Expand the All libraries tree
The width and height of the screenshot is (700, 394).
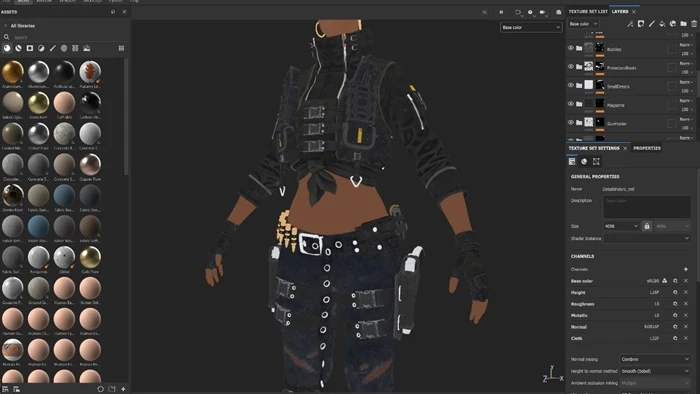5,26
